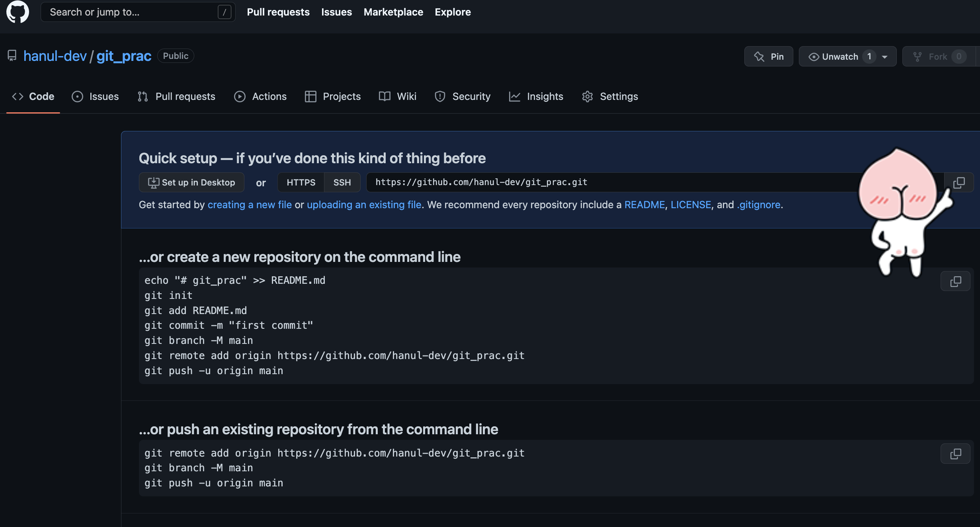Click the Fork button
Viewport: 980px width, 527px height.
click(937, 57)
